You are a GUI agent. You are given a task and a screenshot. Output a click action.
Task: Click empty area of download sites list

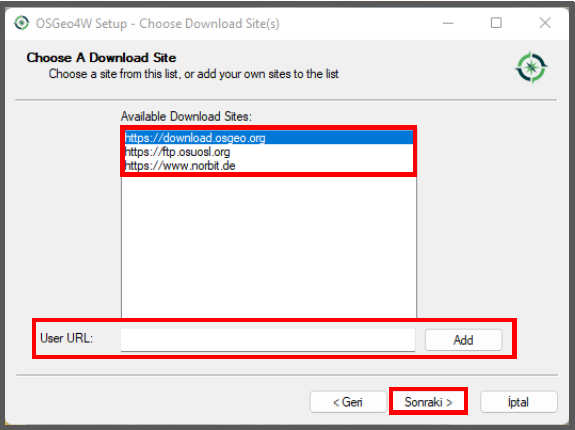tap(268, 246)
